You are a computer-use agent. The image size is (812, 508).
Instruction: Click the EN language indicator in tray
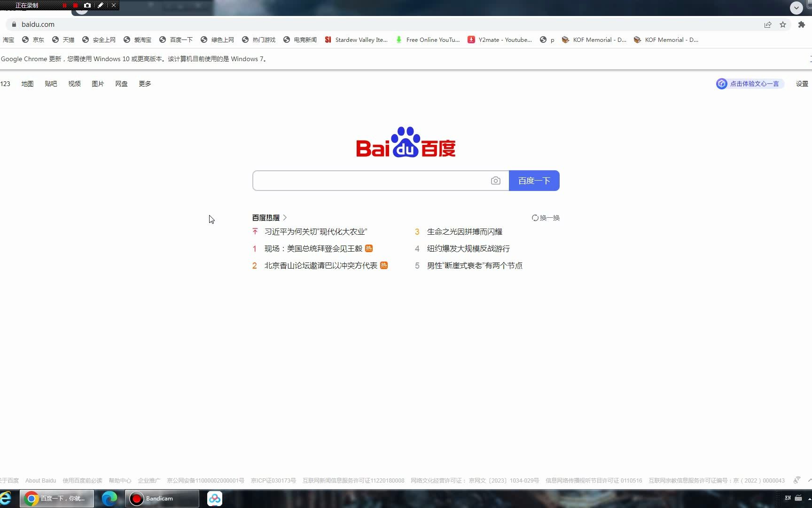coord(788,498)
